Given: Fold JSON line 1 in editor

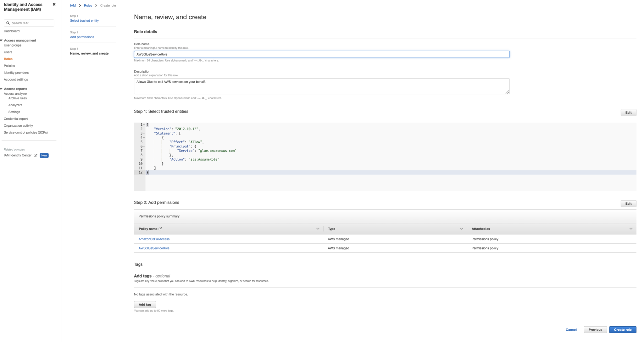Looking at the screenshot, I should coord(144,125).
